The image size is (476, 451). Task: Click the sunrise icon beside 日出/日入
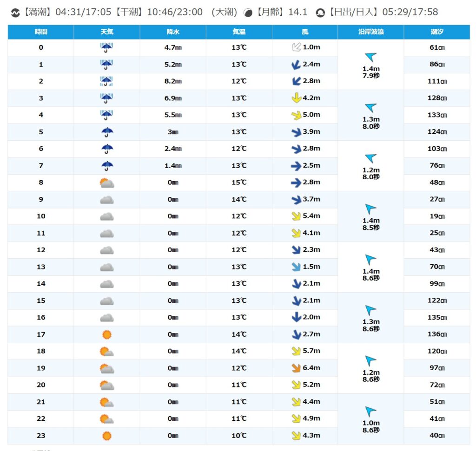click(320, 13)
